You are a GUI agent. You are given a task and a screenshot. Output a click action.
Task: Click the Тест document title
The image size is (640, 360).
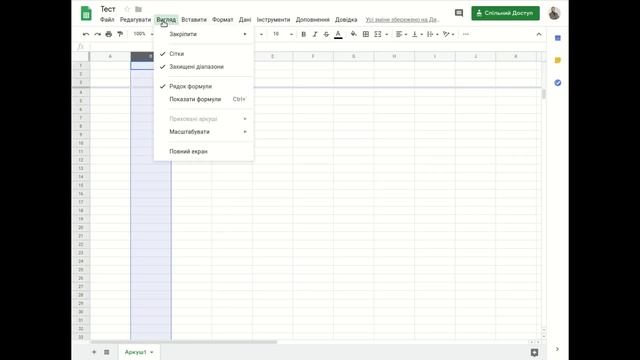(x=108, y=9)
